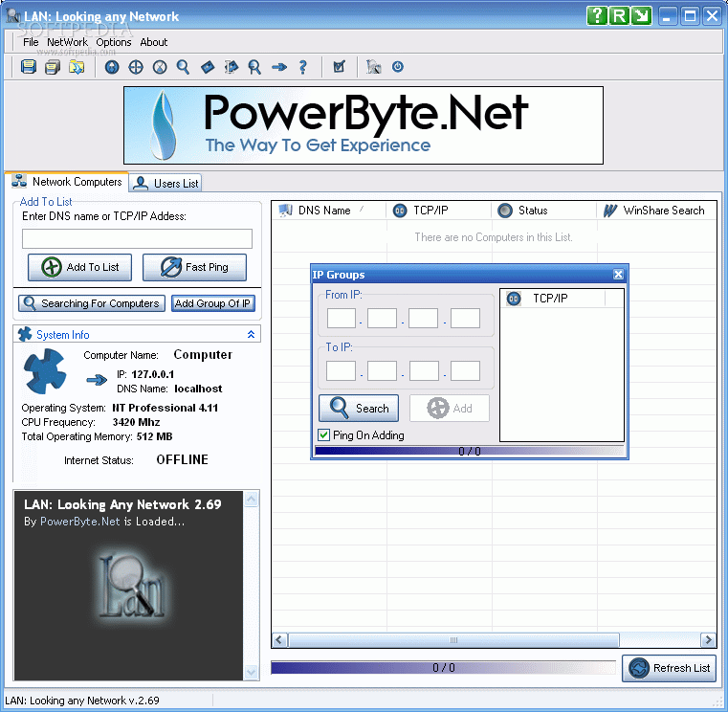The width and height of the screenshot is (728, 712).
Task: Click the green arrow tray title bar button
Action: 642,16
